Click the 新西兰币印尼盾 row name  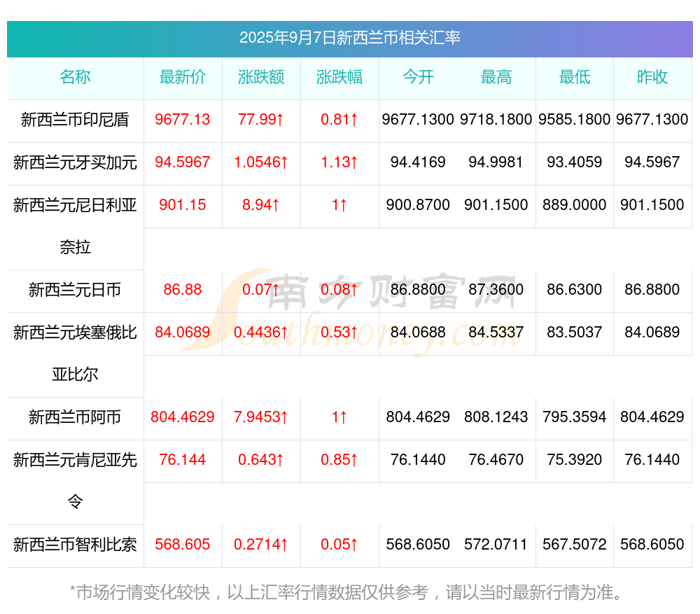75,120
